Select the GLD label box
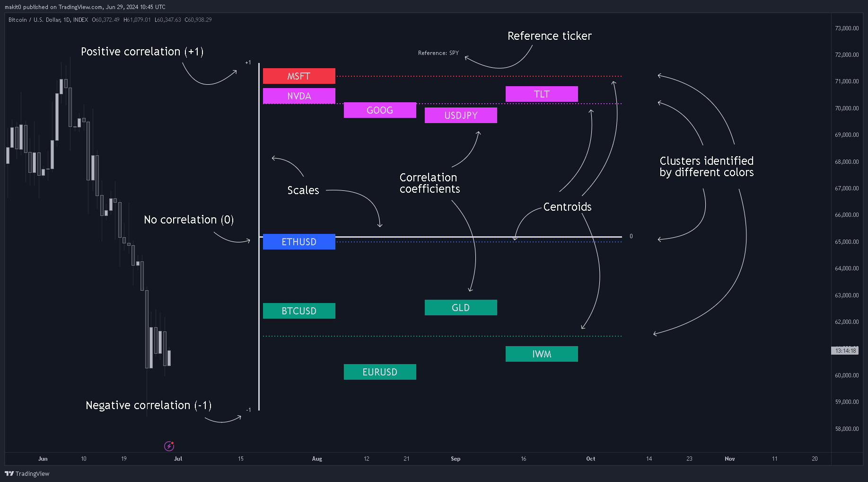868x482 pixels. (x=461, y=308)
